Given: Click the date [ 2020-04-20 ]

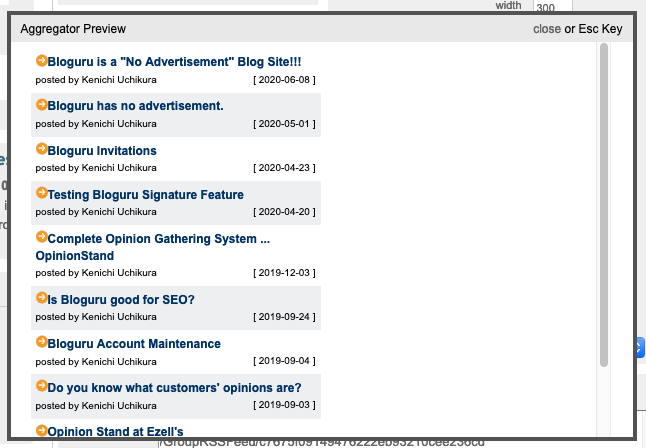Looking at the screenshot, I should click(284, 212).
